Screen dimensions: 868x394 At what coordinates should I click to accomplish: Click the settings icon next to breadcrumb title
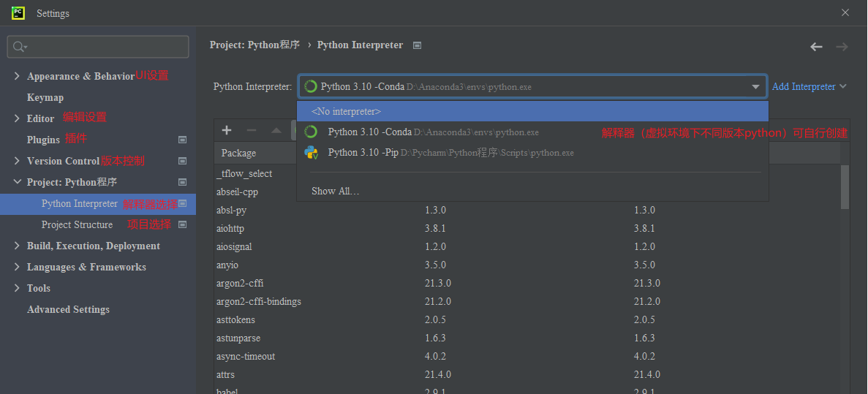pos(417,45)
